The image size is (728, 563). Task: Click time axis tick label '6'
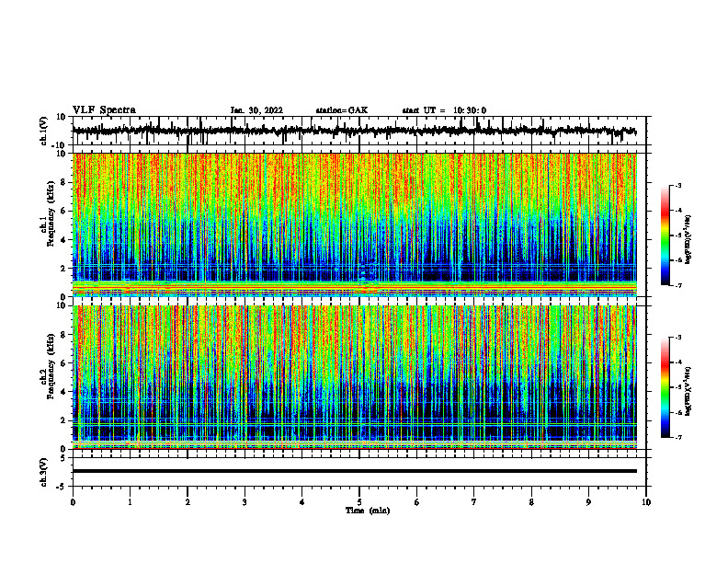pyautogui.click(x=417, y=502)
